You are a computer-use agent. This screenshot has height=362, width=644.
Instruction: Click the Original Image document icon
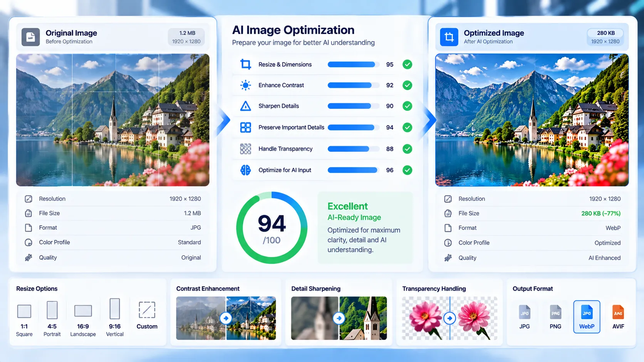tap(30, 37)
